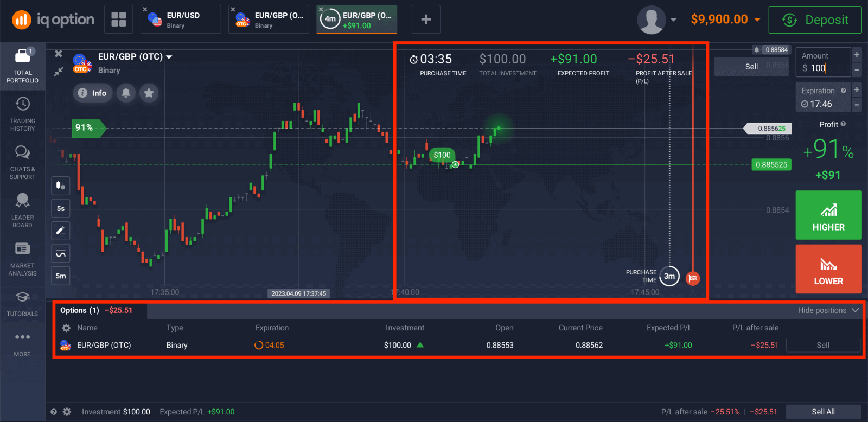
Task: Click the Profit help icon
Action: [843, 124]
